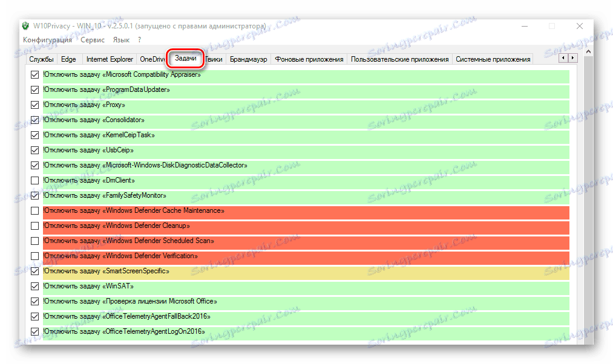Open the Сервис menu
The width and height of the screenshot is (613, 364).
(x=92, y=39)
